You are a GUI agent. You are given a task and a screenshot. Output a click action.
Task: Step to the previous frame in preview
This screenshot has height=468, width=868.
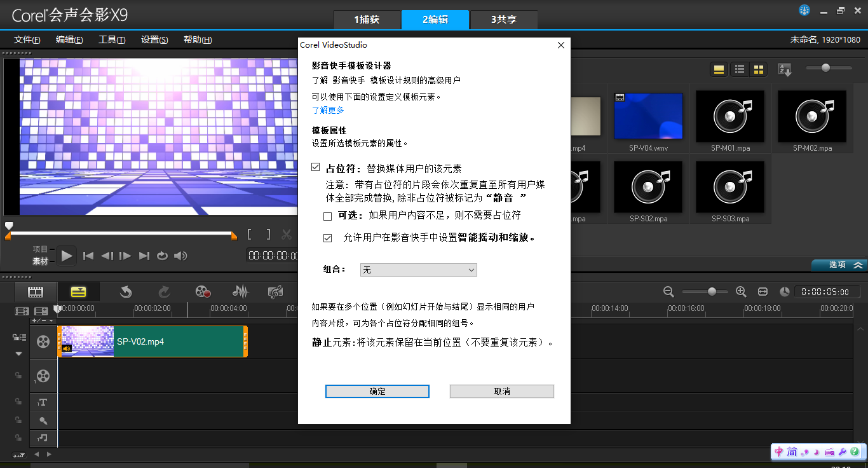(x=107, y=256)
